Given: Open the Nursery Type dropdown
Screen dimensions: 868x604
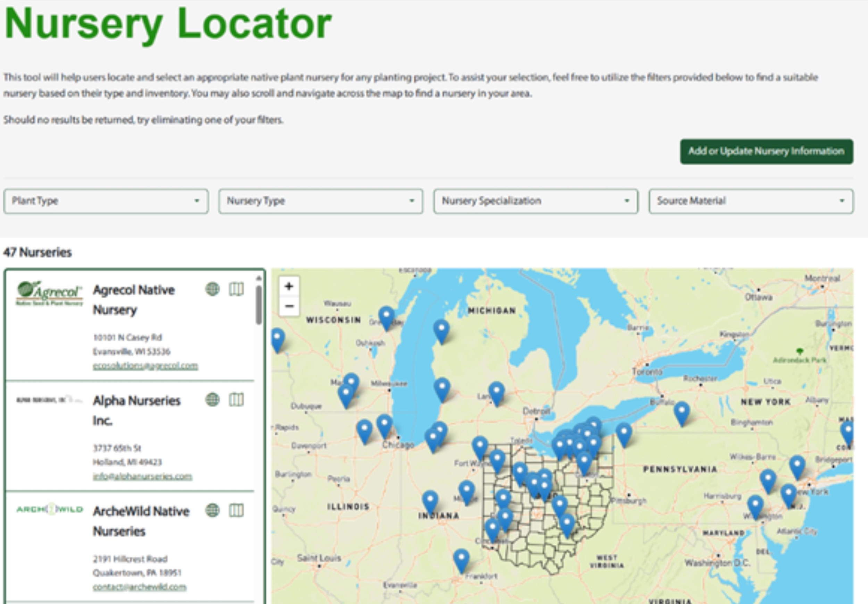Looking at the screenshot, I should pos(320,201).
